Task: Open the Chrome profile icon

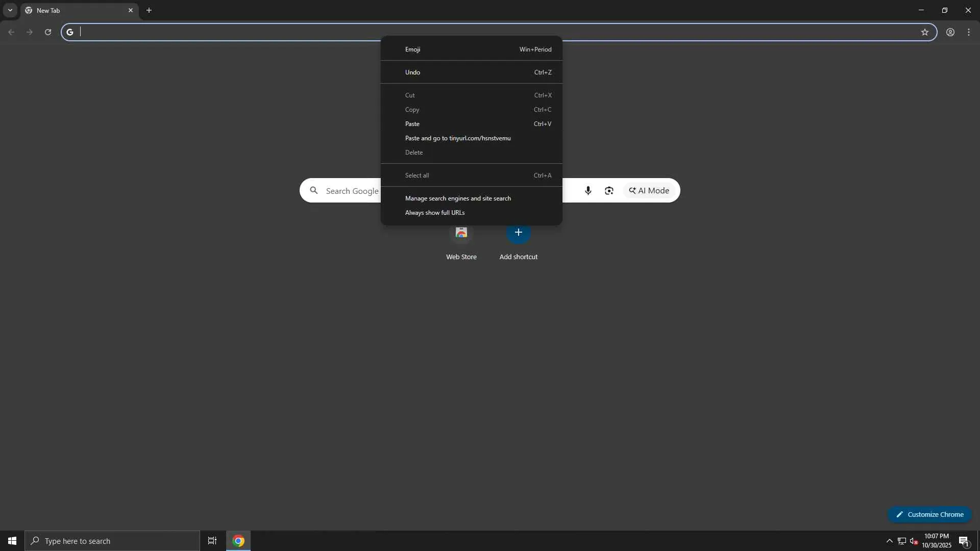Action: click(x=950, y=32)
